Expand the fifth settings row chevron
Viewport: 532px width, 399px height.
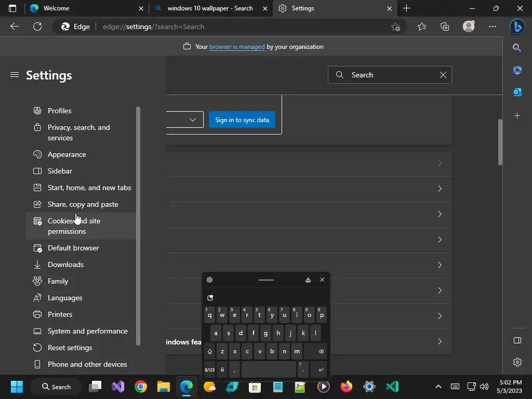pyautogui.click(x=440, y=265)
